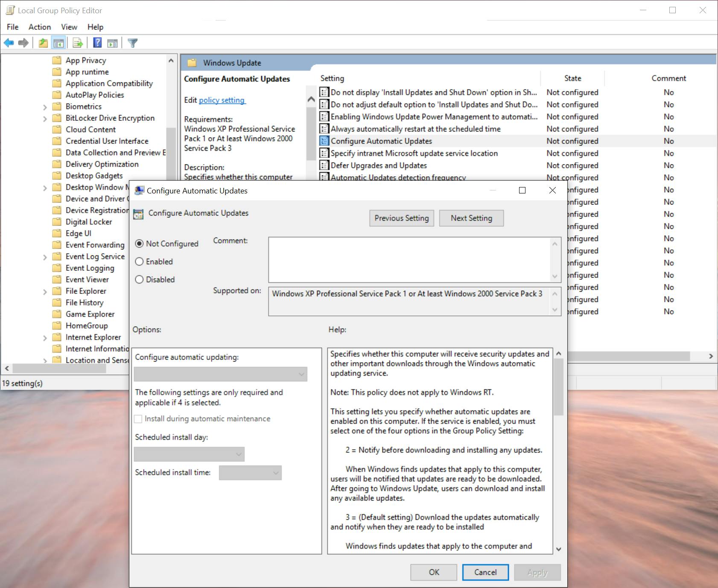Click the forward arrow in the toolbar
The width and height of the screenshot is (718, 588).
[23, 43]
